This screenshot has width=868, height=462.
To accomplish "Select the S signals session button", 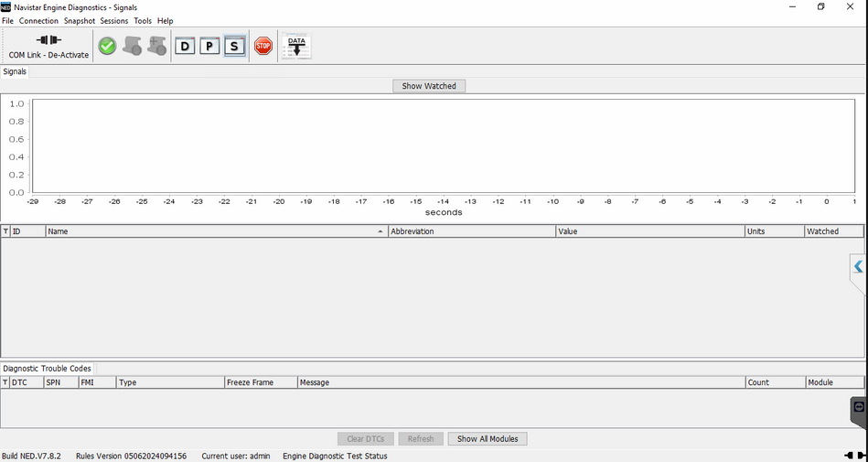I will (234, 46).
